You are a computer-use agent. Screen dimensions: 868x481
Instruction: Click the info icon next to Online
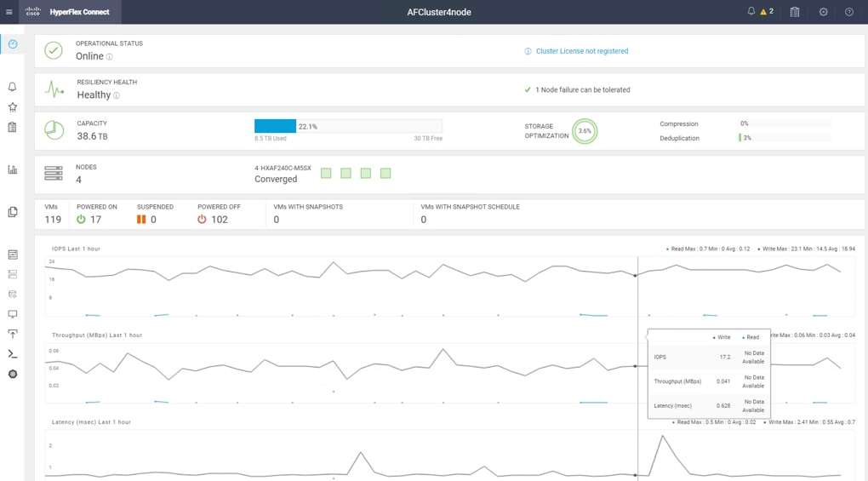tap(109, 57)
